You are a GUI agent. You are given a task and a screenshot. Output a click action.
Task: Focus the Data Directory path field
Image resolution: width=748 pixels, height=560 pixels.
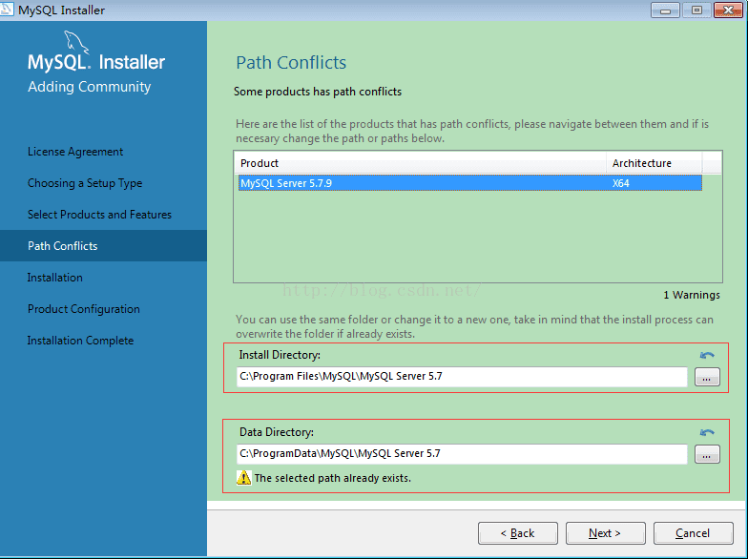(x=462, y=454)
